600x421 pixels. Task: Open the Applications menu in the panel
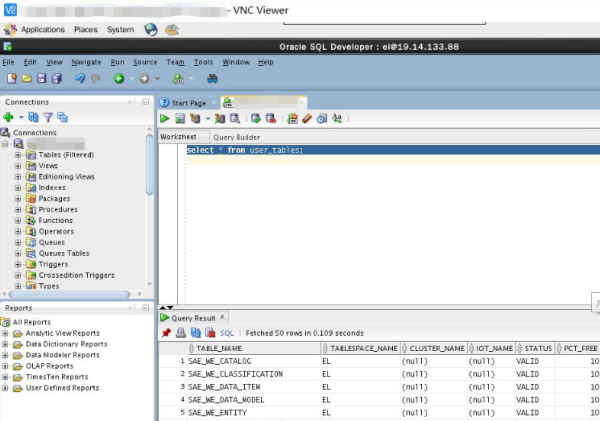coord(42,29)
